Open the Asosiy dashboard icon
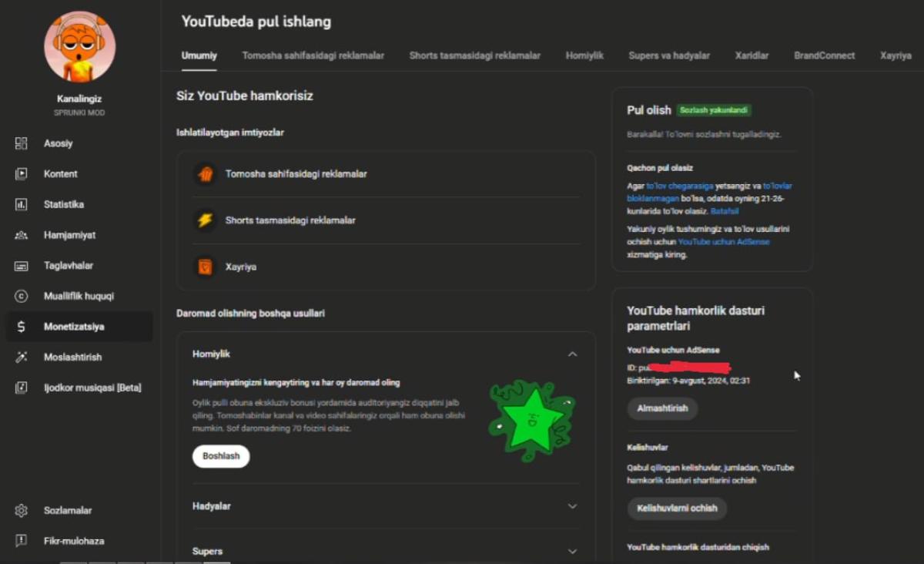 (x=21, y=143)
